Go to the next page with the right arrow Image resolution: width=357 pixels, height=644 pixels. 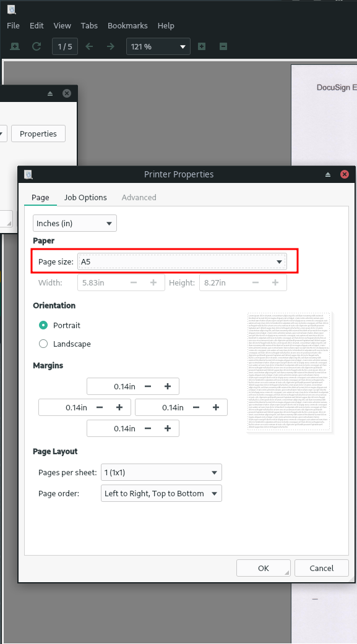click(x=110, y=46)
